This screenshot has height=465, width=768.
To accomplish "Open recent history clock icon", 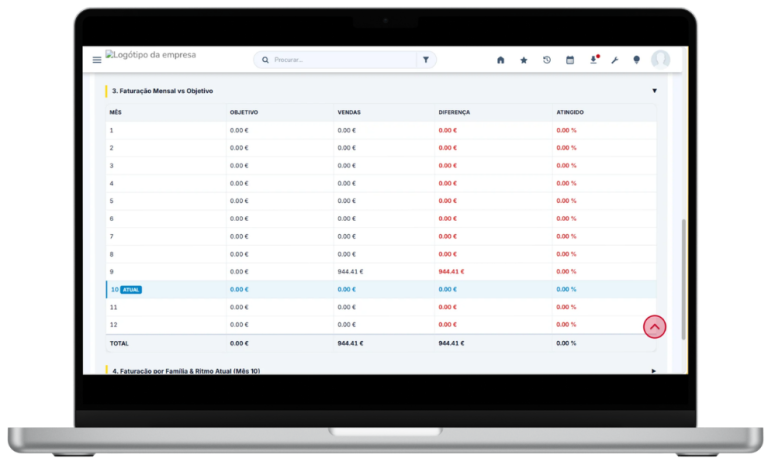I will coord(547,60).
